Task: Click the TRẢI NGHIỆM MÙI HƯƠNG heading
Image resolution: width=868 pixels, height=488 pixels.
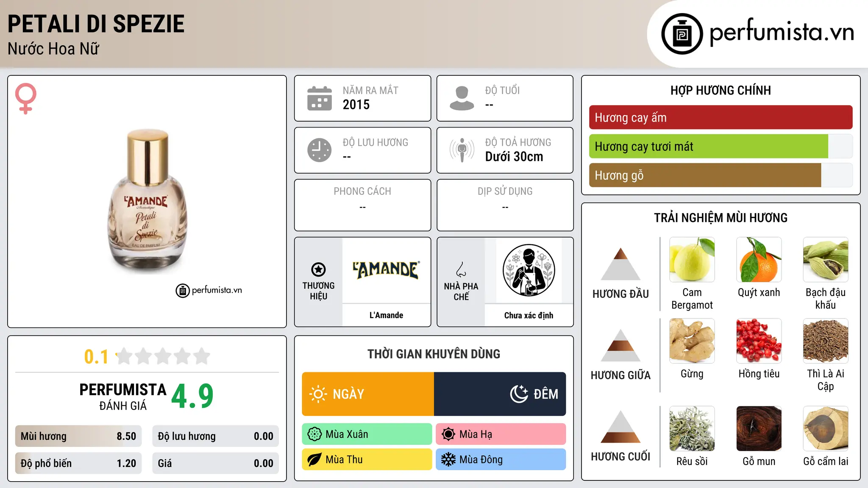Action: 721,218
